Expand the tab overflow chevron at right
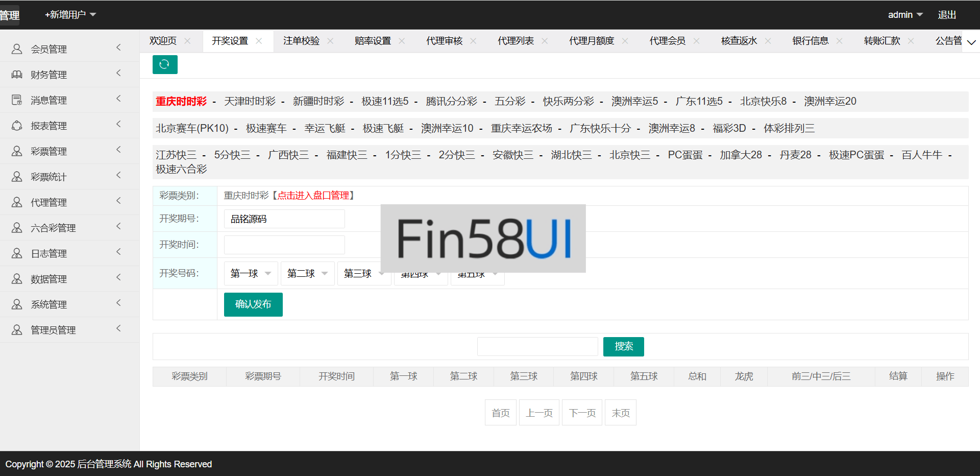The image size is (980, 476). point(971,42)
